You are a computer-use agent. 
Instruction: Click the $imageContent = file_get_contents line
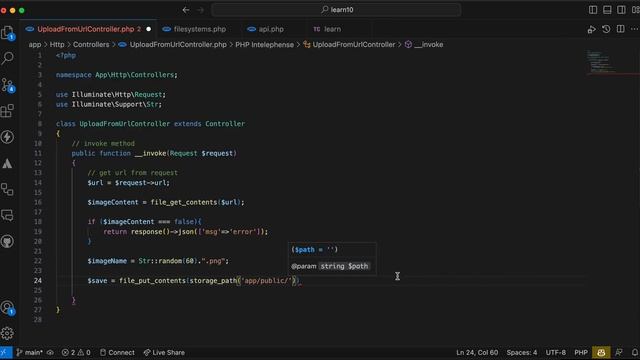(166, 202)
